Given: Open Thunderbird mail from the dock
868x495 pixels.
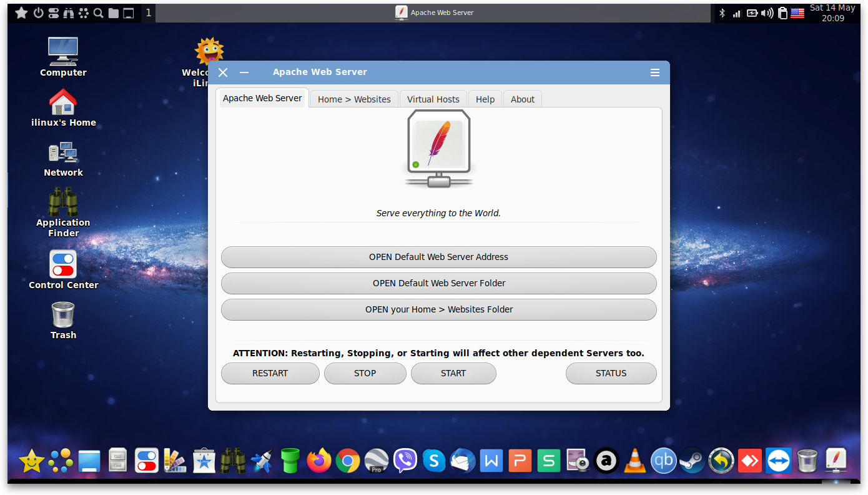Looking at the screenshot, I should coord(463,461).
